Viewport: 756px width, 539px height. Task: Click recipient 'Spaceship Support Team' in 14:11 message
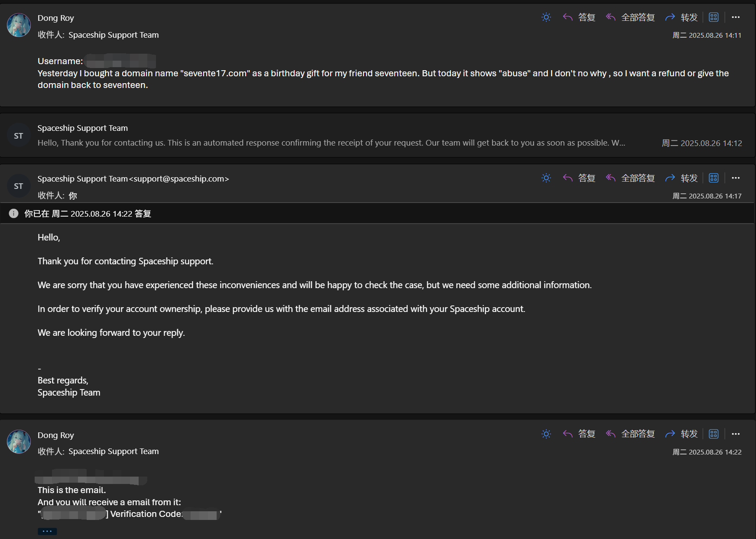point(114,35)
